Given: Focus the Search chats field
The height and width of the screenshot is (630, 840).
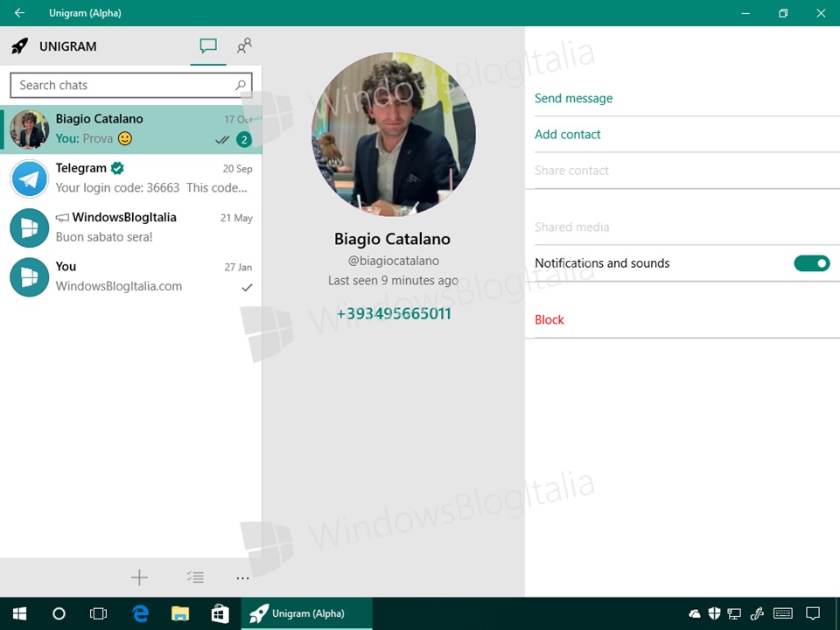Looking at the screenshot, I should pos(131,85).
